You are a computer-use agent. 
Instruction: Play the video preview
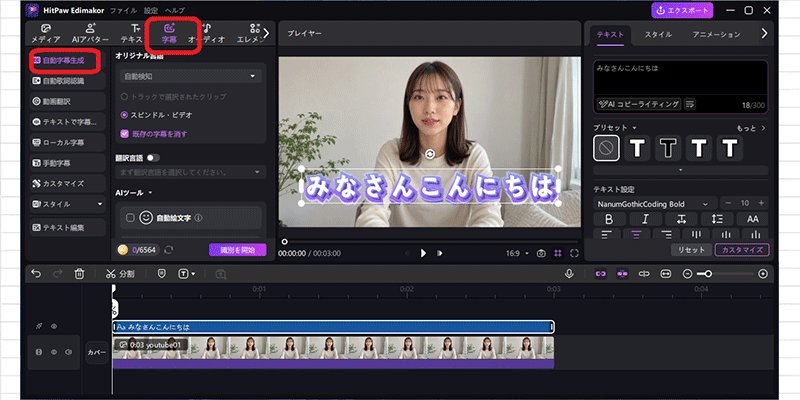[x=423, y=253]
